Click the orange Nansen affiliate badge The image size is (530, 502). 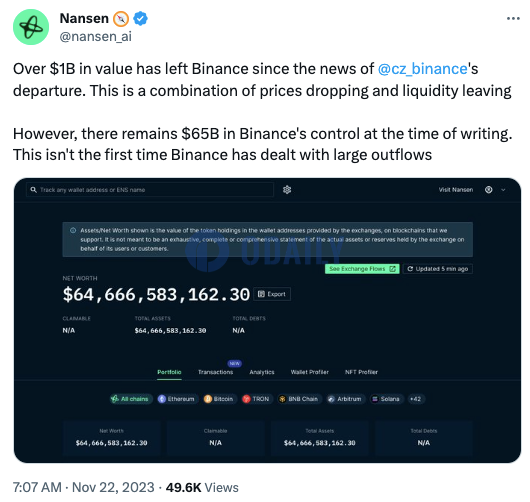coord(121,19)
